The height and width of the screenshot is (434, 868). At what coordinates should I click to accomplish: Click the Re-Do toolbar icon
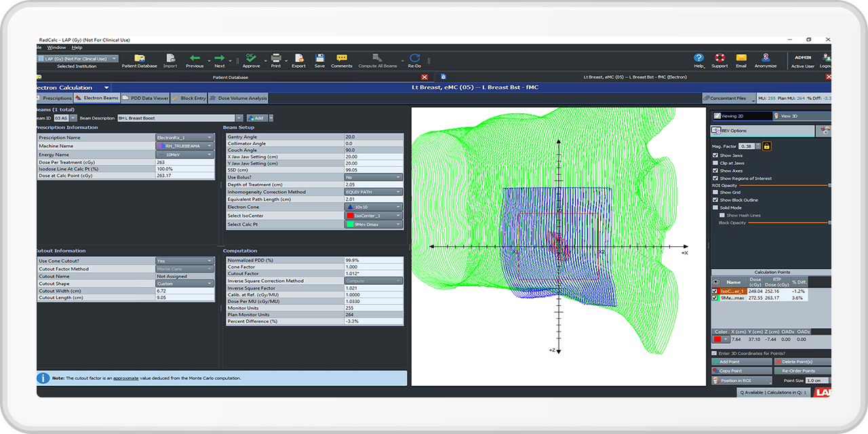click(414, 58)
